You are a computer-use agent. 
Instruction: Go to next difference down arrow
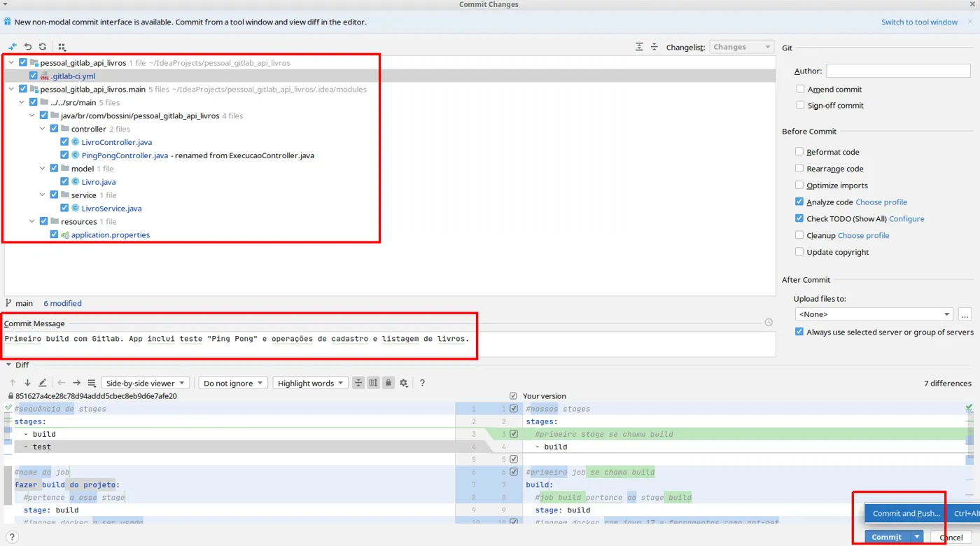pyautogui.click(x=27, y=383)
